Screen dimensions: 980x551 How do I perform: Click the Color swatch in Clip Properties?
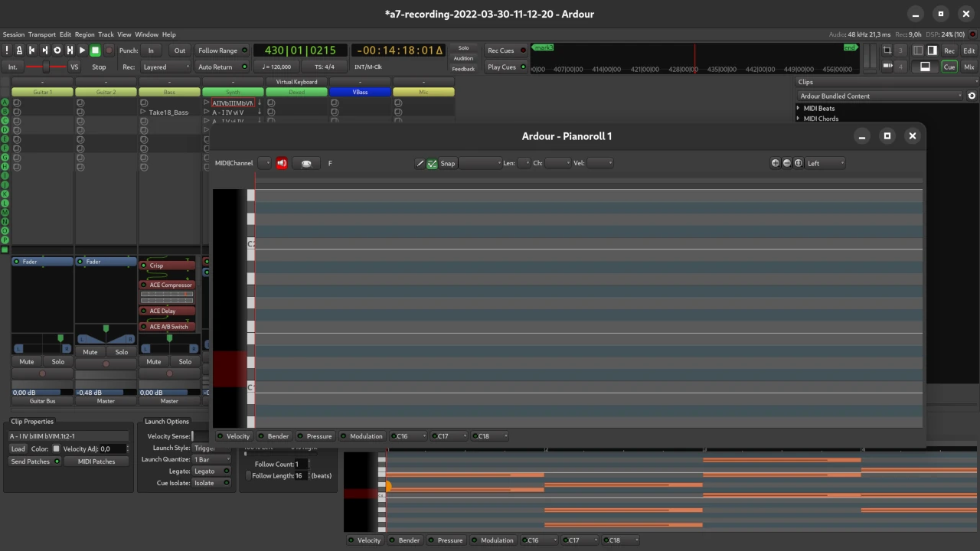click(x=56, y=449)
